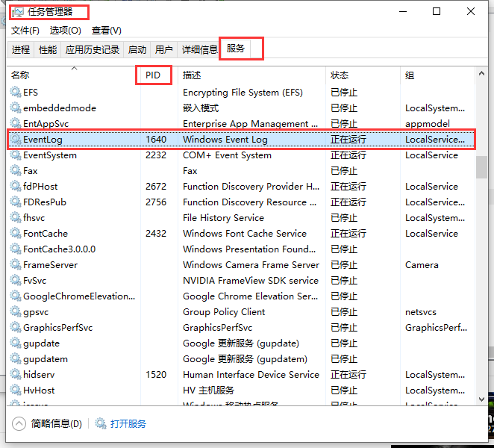Click the gear icon next to 打开服务

click(x=101, y=423)
